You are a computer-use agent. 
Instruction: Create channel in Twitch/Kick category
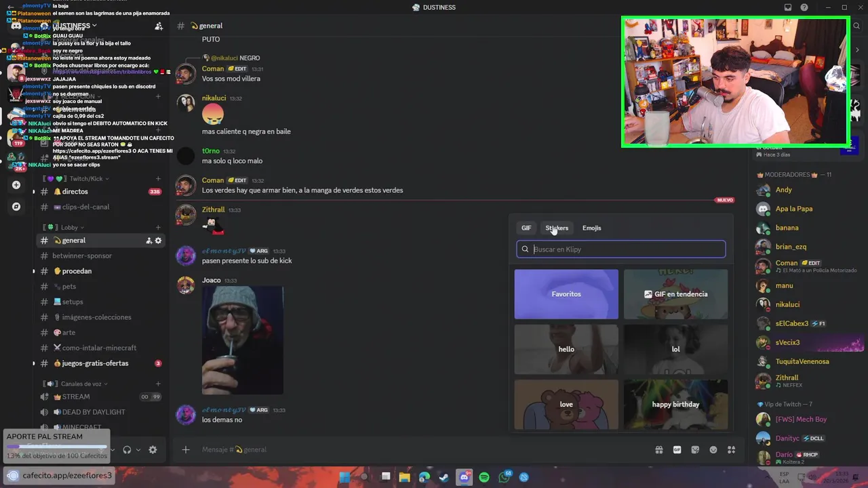pyautogui.click(x=158, y=179)
